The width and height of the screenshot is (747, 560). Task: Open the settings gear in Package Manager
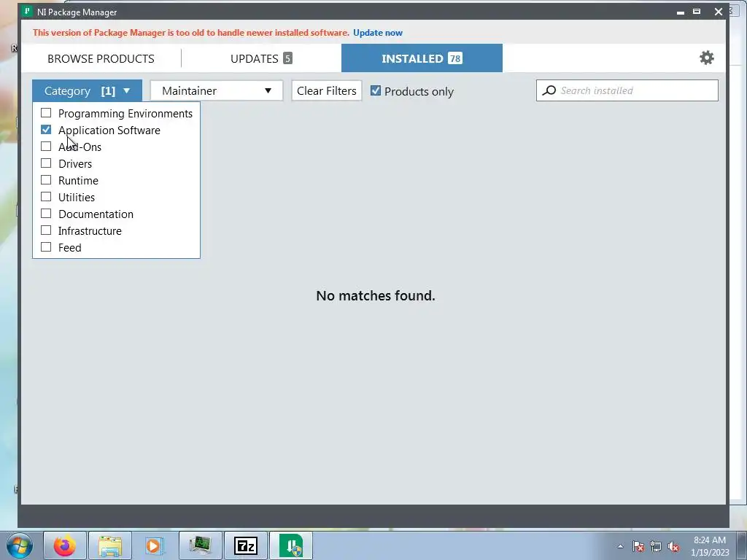tap(706, 58)
